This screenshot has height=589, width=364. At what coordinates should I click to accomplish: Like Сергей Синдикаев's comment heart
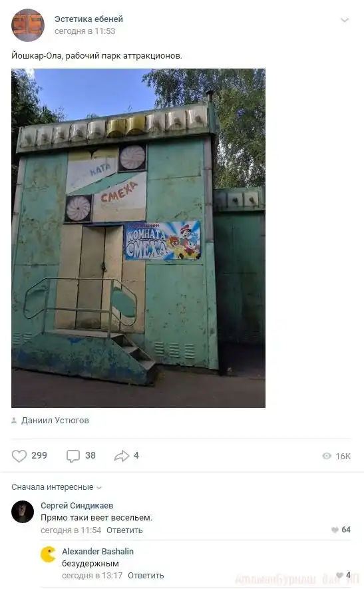coord(335,530)
